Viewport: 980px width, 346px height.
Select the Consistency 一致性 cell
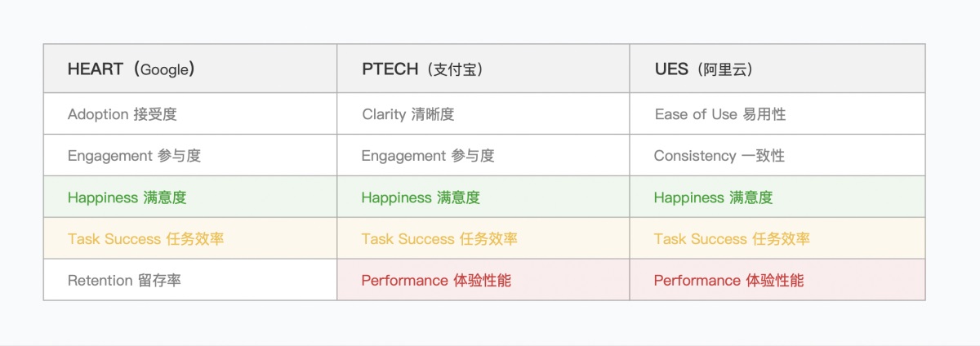click(719, 156)
